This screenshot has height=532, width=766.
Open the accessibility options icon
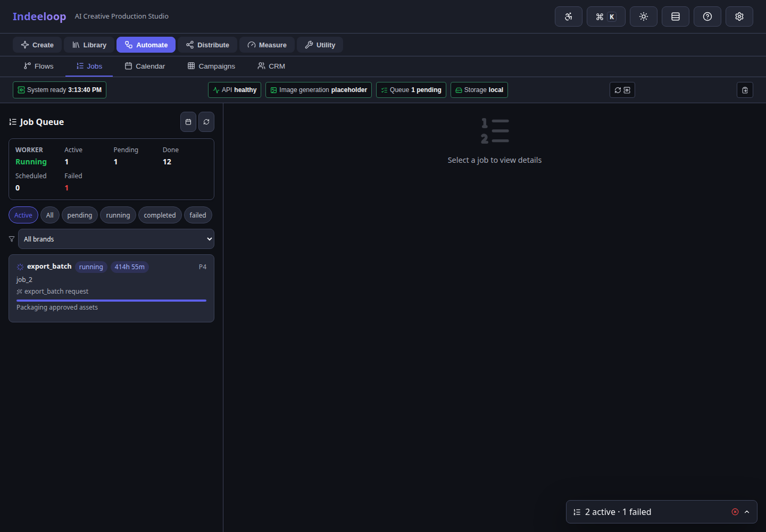pos(569,16)
